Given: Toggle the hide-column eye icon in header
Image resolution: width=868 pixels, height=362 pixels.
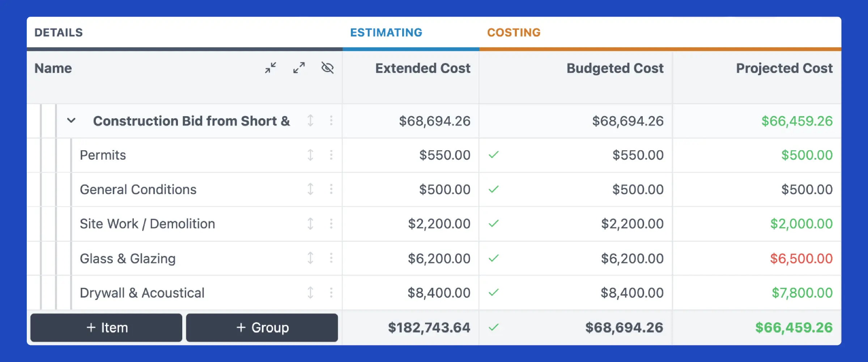Looking at the screenshot, I should (x=327, y=68).
